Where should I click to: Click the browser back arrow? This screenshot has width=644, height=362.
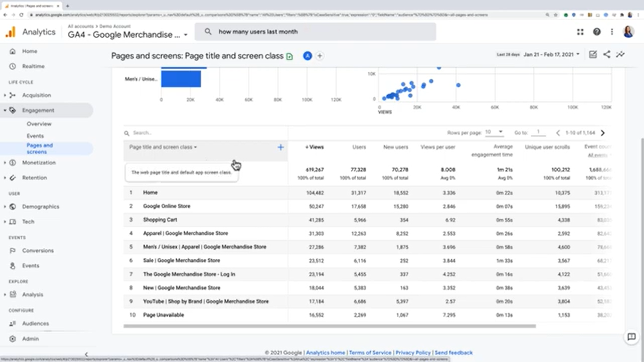tap(5, 15)
